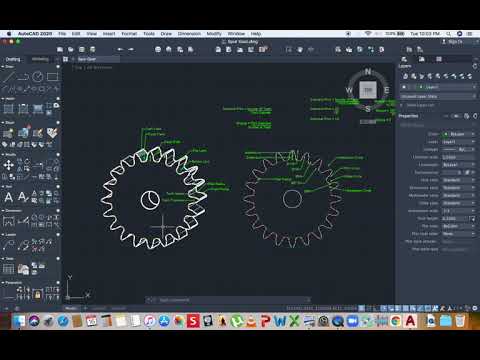Open the Color ByLayer dropdown in Properties
This screenshot has height=360, width=480.
pyautogui.click(x=458, y=134)
